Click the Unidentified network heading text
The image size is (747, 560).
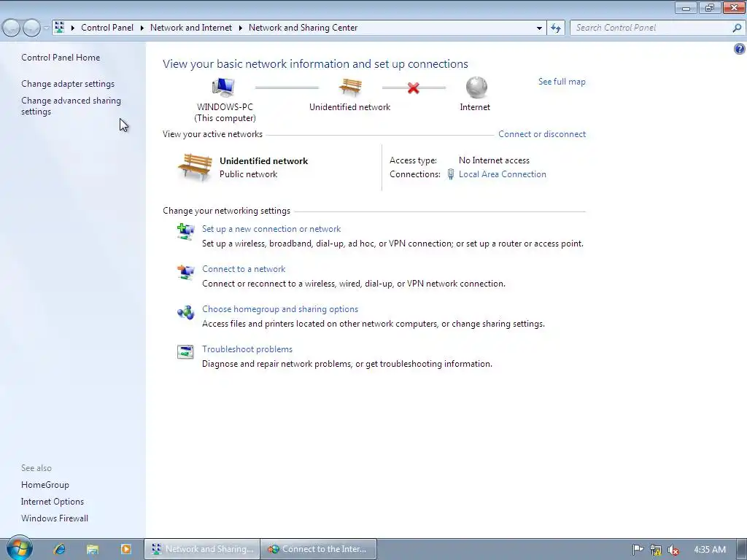click(263, 161)
